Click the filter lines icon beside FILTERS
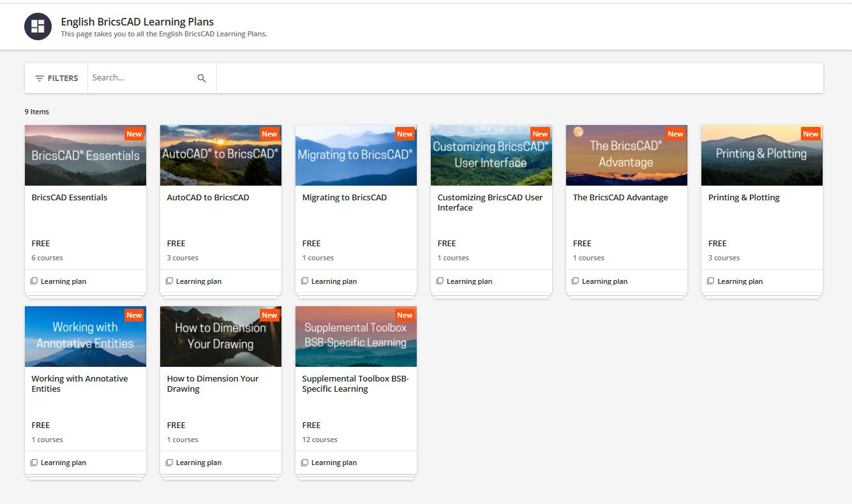Screen dimensions: 852x504 [40, 78]
